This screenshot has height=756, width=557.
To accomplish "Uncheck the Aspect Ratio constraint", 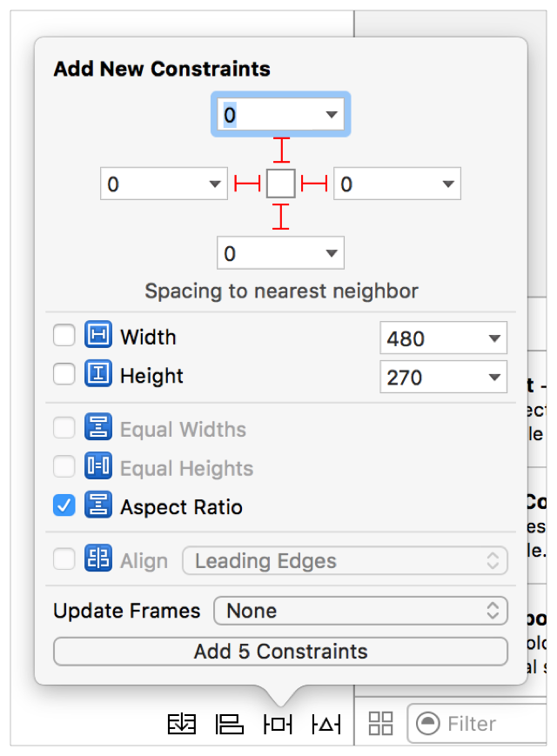I will point(65,507).
